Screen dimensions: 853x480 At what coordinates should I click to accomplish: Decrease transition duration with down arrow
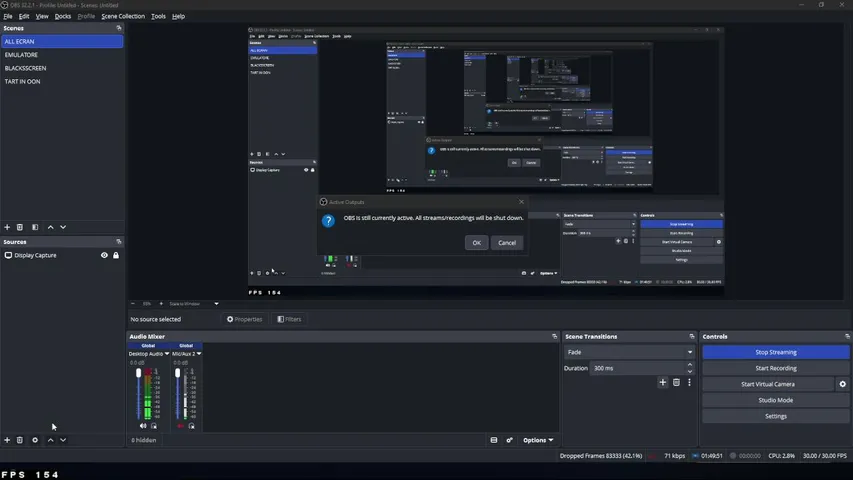pos(690,371)
